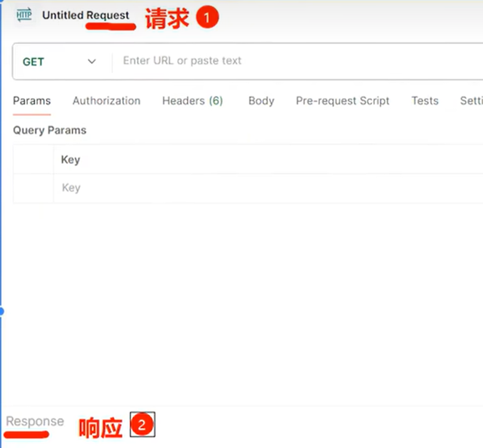Viewport: 483px width, 448px height.
Task: Click the empty Key input cell
Action: 268,187
